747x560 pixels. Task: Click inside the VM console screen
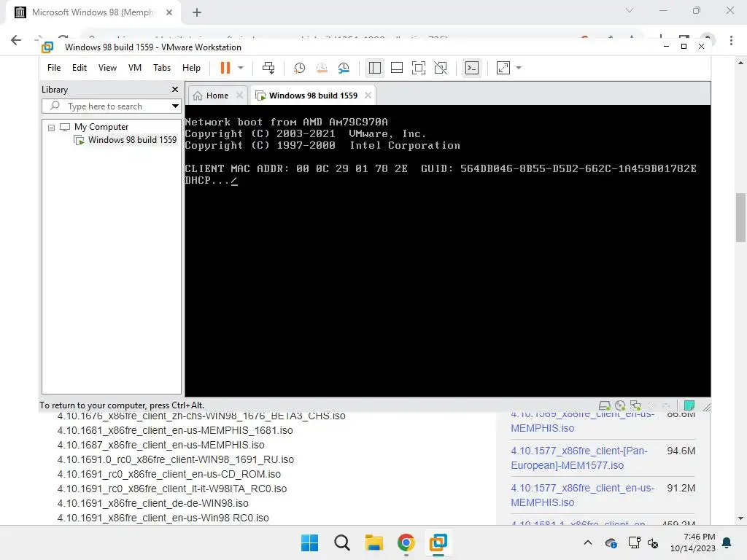pos(448,251)
